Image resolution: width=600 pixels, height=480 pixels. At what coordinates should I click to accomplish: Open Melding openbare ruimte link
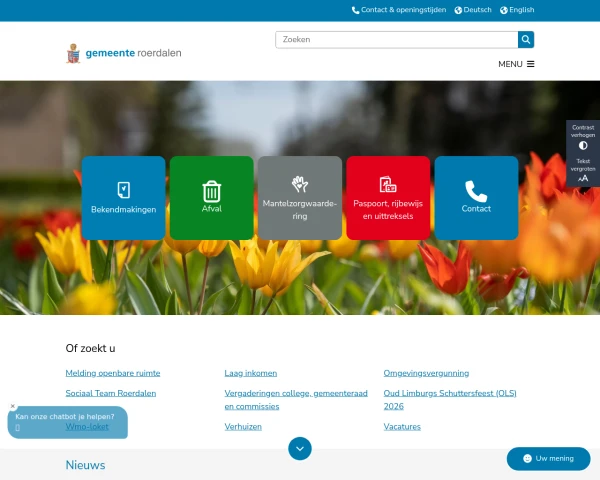113,373
